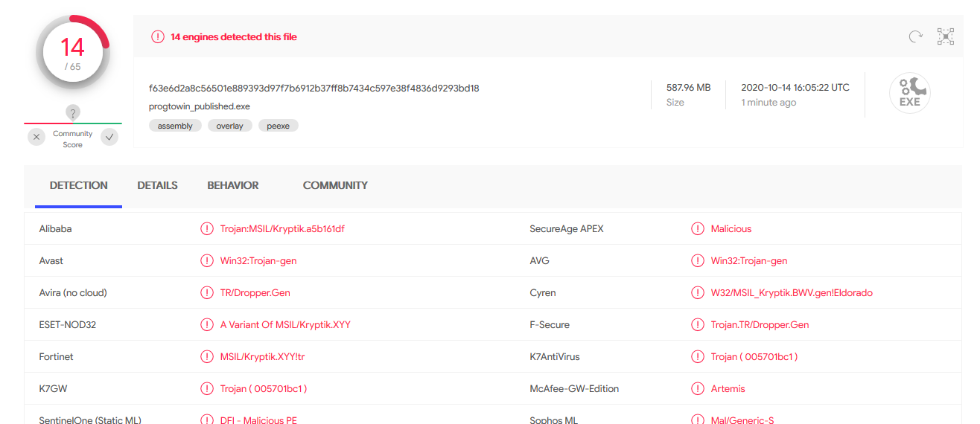Click the McAfee-GW-Edition engine name
Image resolution: width=980 pixels, height=424 pixels.
point(574,388)
